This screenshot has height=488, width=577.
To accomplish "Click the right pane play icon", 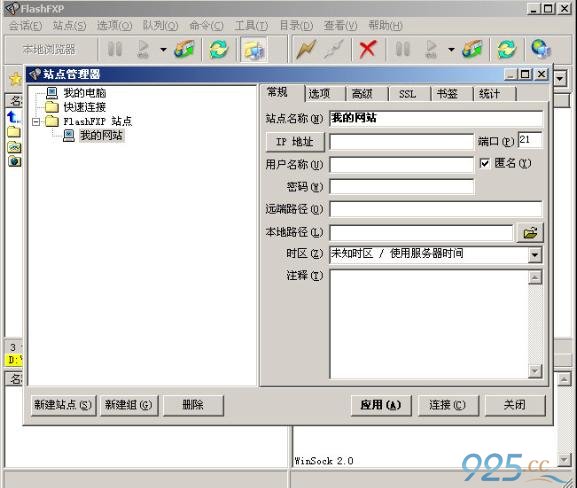I will [x=431, y=49].
